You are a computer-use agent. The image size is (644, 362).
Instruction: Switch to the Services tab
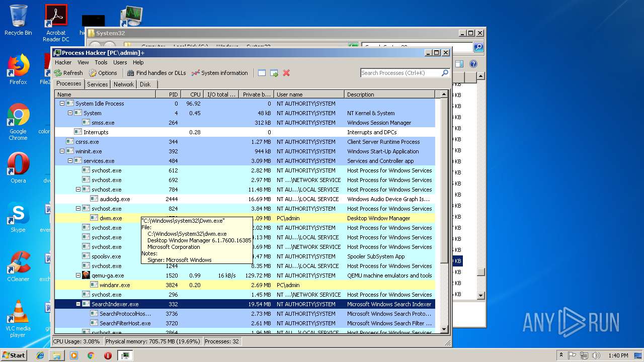click(x=98, y=84)
